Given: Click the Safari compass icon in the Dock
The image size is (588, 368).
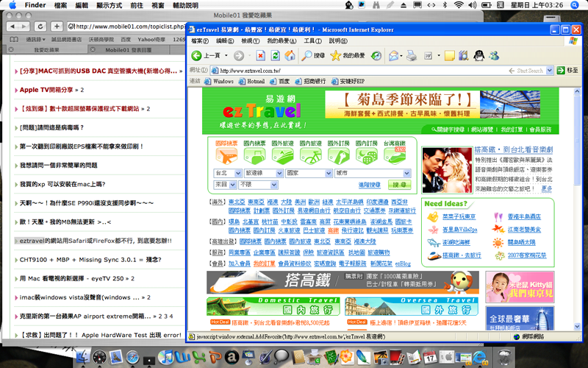Looking at the screenshot, I should point(132,356).
